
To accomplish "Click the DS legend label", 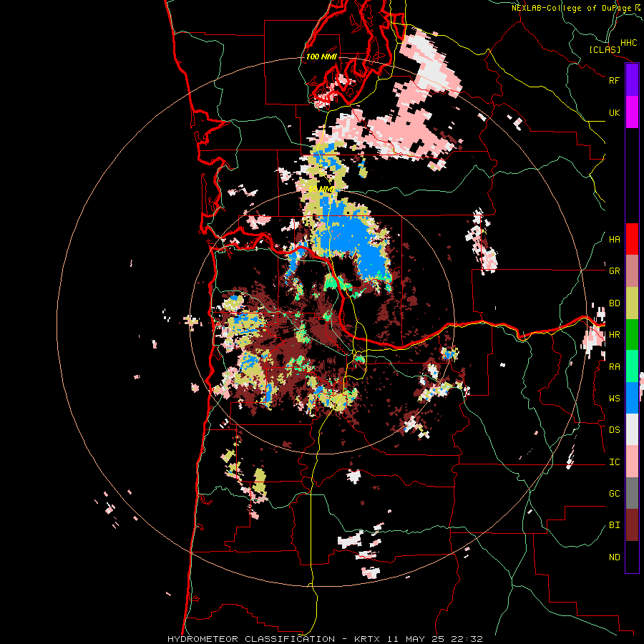I will click(x=614, y=430).
